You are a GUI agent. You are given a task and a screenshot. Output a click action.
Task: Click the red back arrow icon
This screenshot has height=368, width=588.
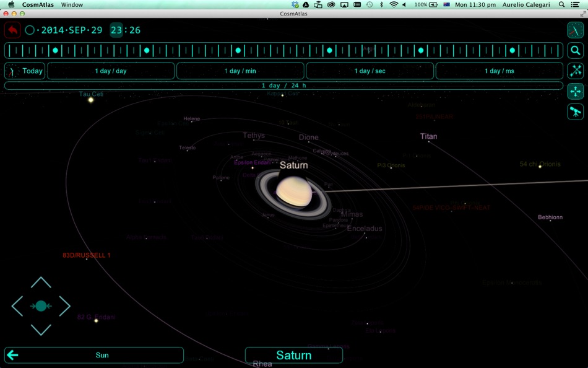[12, 30]
